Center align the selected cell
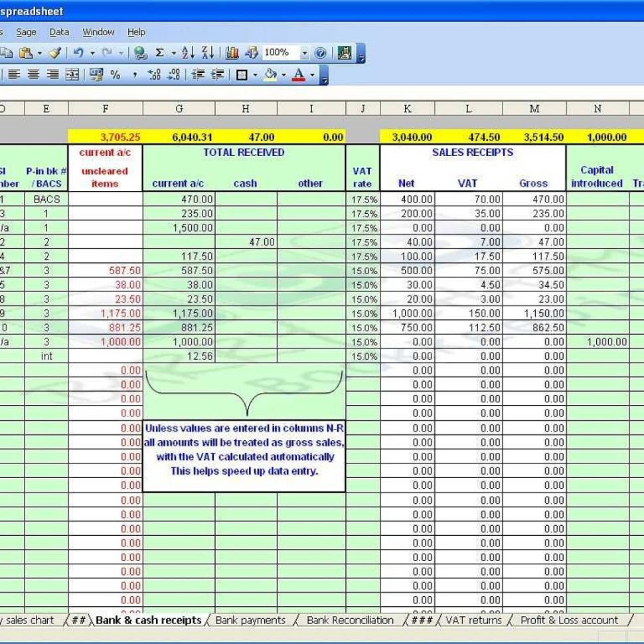This screenshot has height=644, width=644. [x=34, y=76]
